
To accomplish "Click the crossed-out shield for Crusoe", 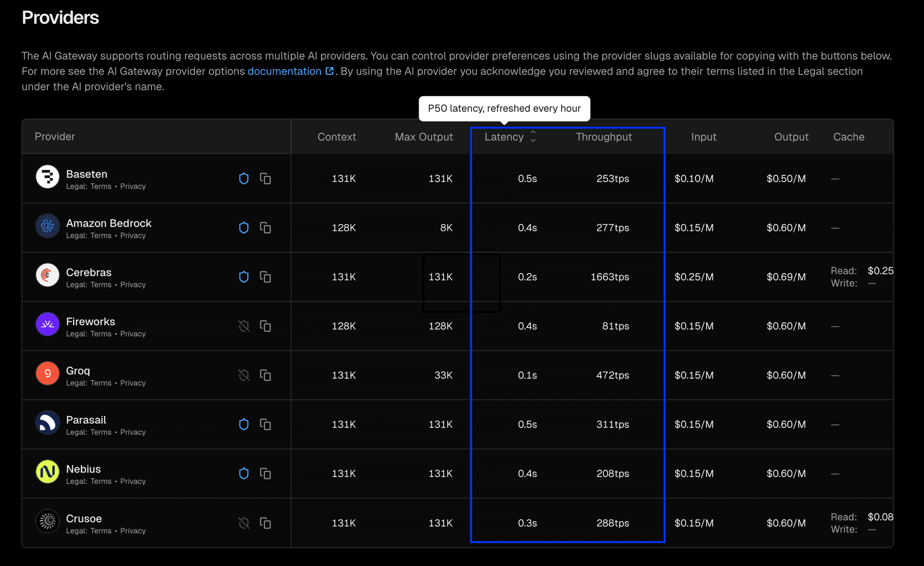I will (x=244, y=523).
